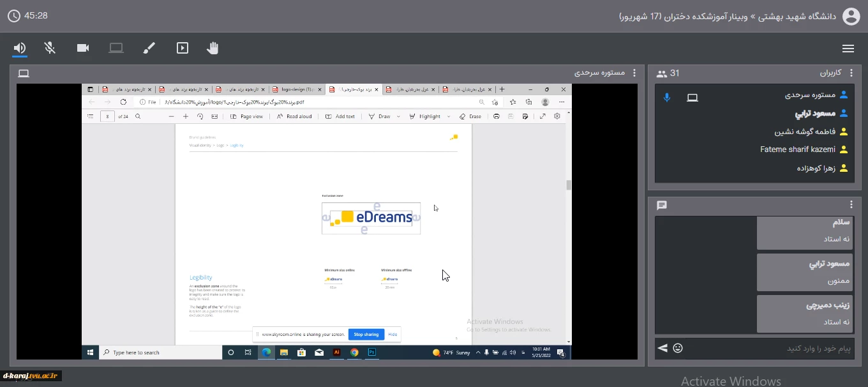Click Windows taskbar search box
Viewport: 868px width, 387px height.
pos(160,352)
